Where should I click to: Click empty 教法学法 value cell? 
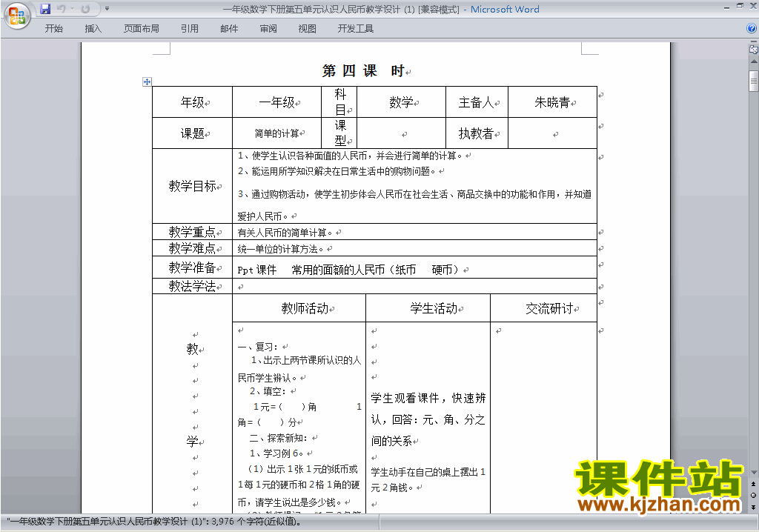[415, 286]
